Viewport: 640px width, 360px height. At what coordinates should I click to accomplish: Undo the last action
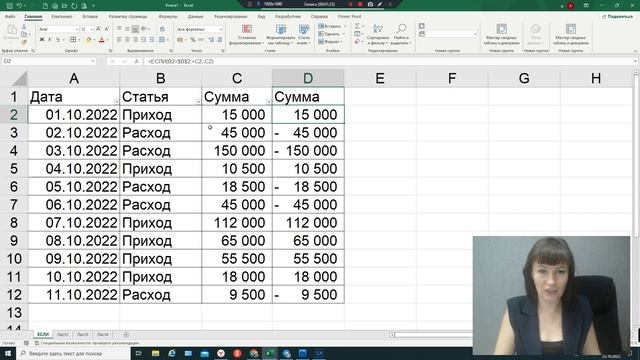point(19,6)
